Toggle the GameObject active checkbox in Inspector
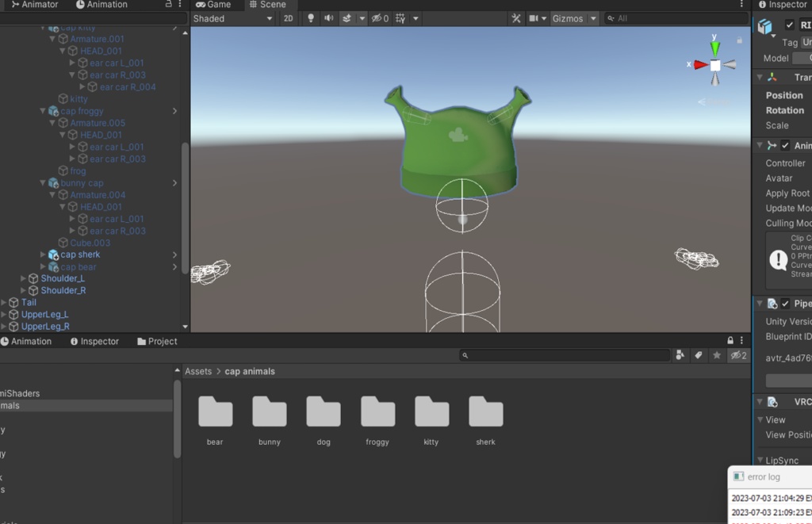 point(789,25)
